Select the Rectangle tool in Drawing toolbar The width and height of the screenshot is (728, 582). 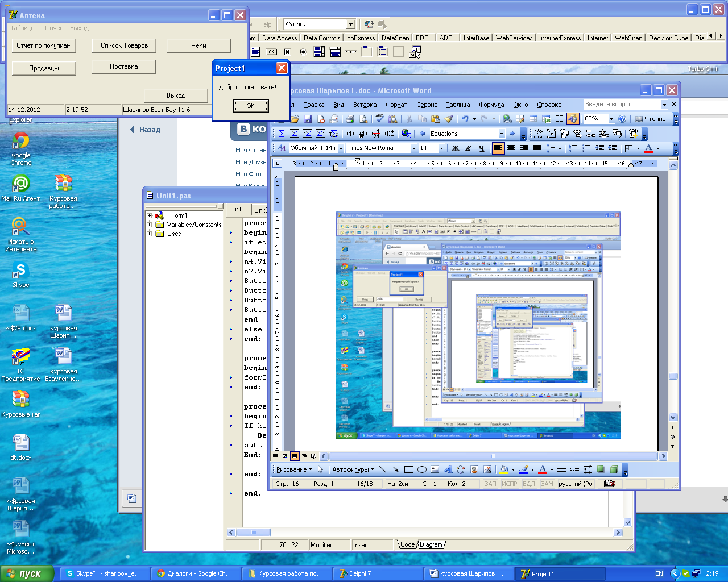tap(408, 469)
